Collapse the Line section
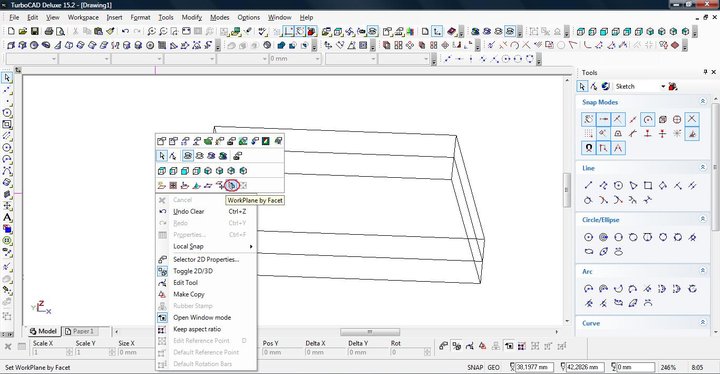The width and height of the screenshot is (720, 374). [703, 168]
